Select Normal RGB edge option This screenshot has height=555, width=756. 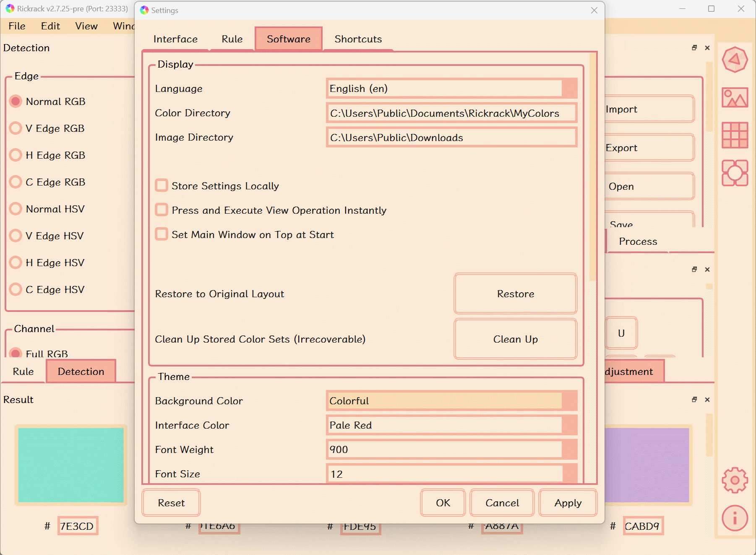pos(47,102)
